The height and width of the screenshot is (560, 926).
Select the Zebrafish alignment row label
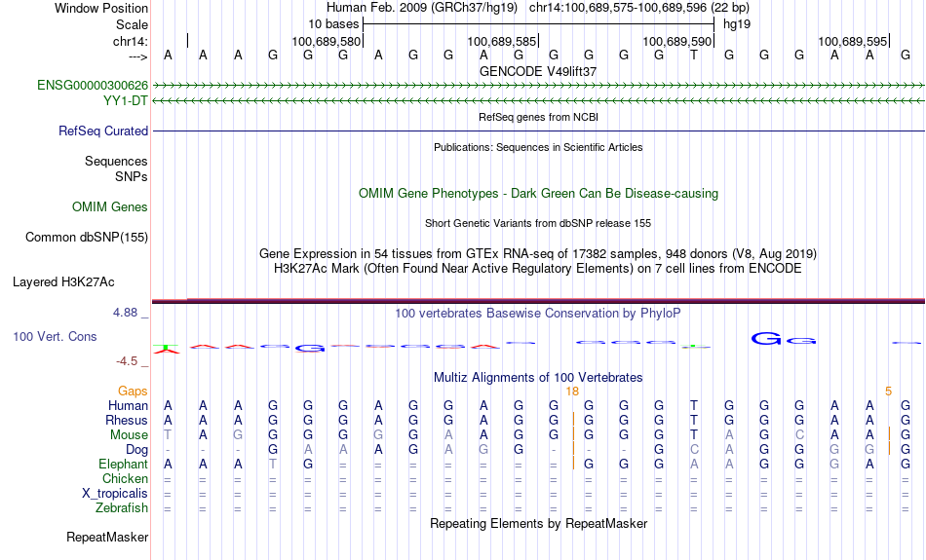122,507
